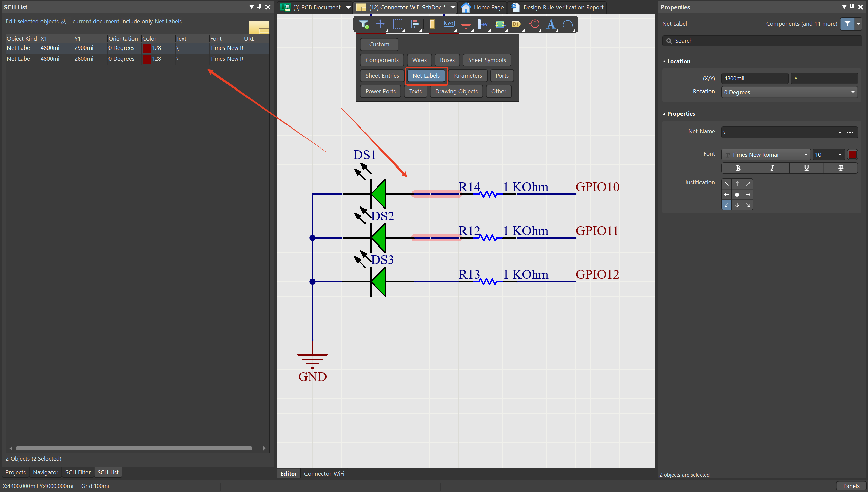Select the Move objects tool icon
The height and width of the screenshot is (492, 868).
pyautogui.click(x=380, y=24)
